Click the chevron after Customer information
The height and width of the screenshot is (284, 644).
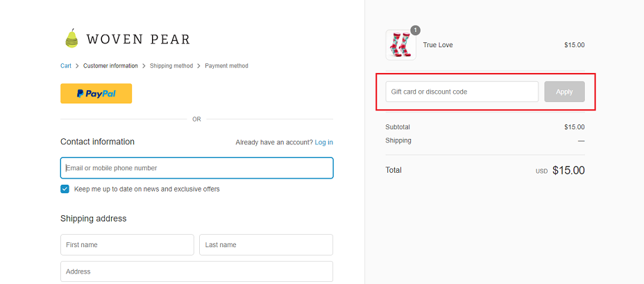point(144,66)
